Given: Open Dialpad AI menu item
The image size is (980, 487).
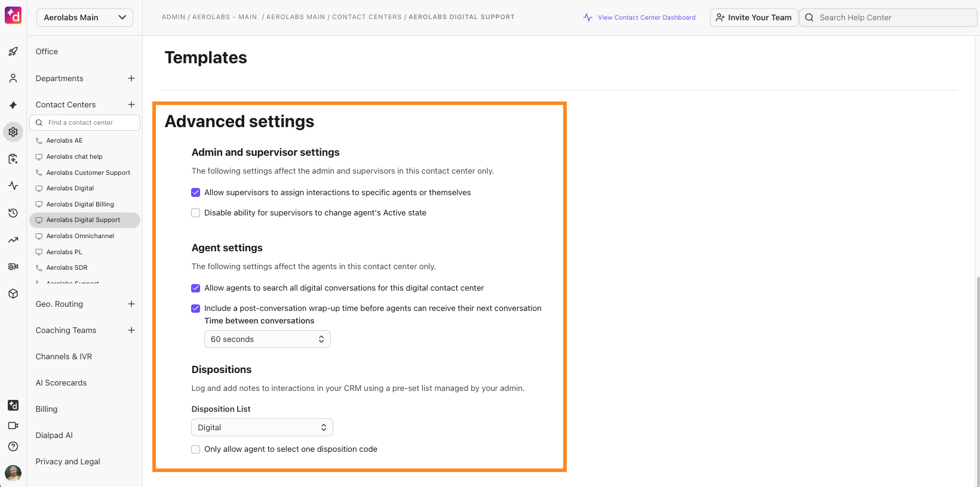Looking at the screenshot, I should pyautogui.click(x=54, y=435).
